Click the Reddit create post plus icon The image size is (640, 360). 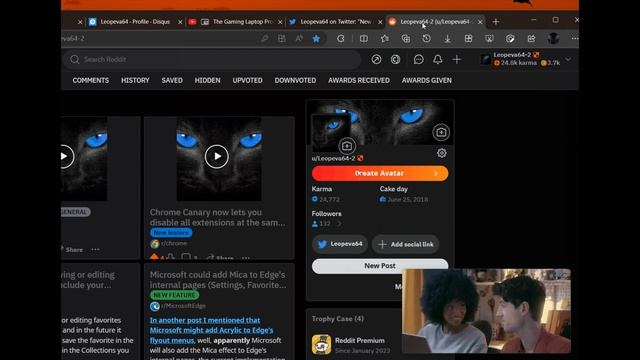click(457, 60)
